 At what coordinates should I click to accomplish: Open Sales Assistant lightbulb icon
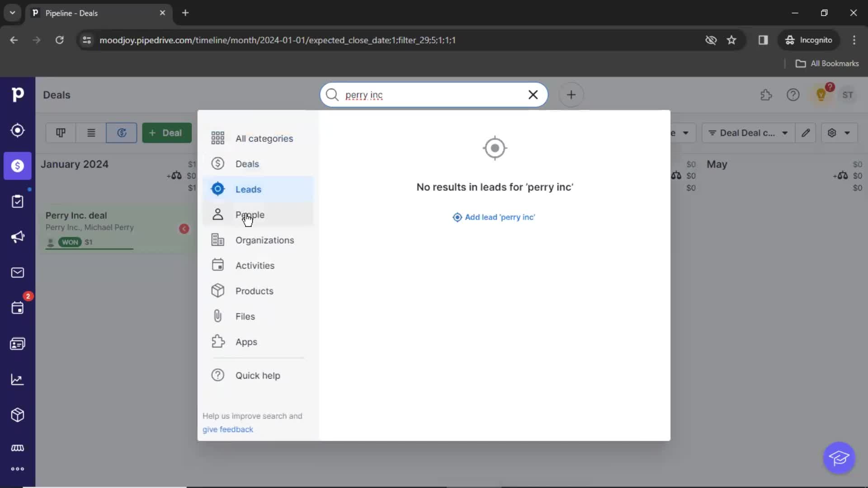pyautogui.click(x=821, y=95)
